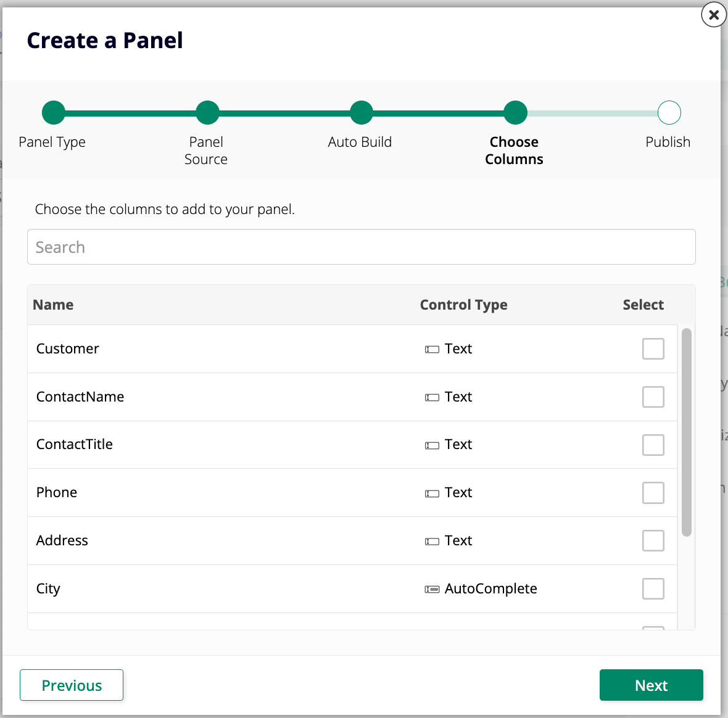
Task: Go back with the Previous button
Action: click(x=72, y=685)
